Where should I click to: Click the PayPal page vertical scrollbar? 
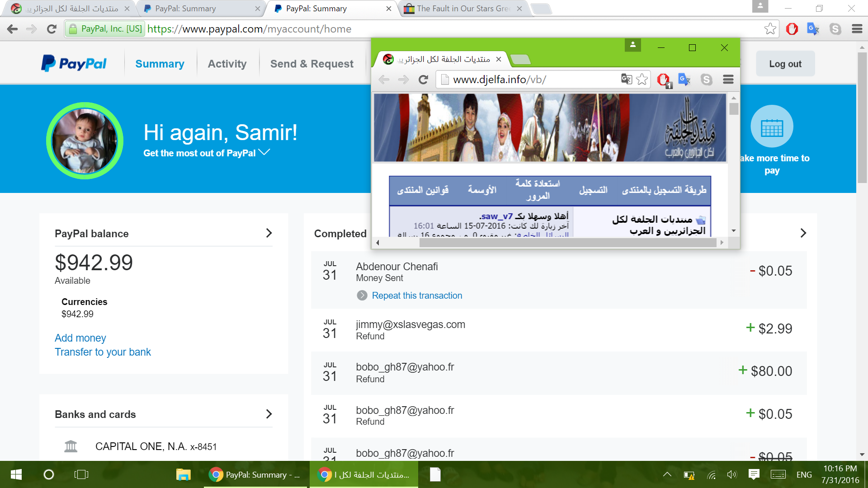coord(862,117)
